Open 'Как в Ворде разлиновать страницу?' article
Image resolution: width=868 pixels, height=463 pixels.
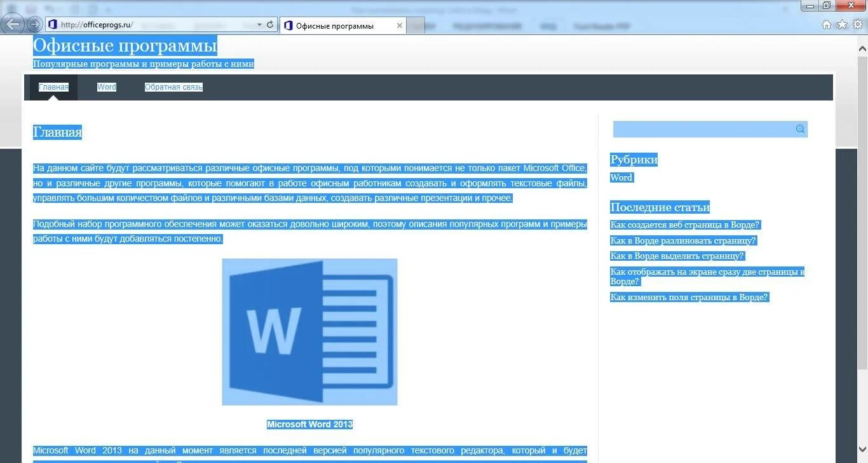click(x=683, y=240)
